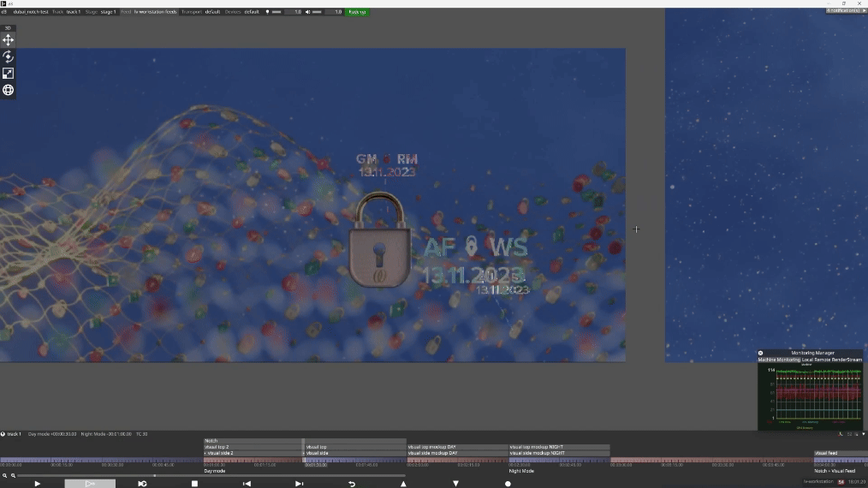Select the Rotate tool
The height and width of the screenshot is (488, 868).
point(8,57)
